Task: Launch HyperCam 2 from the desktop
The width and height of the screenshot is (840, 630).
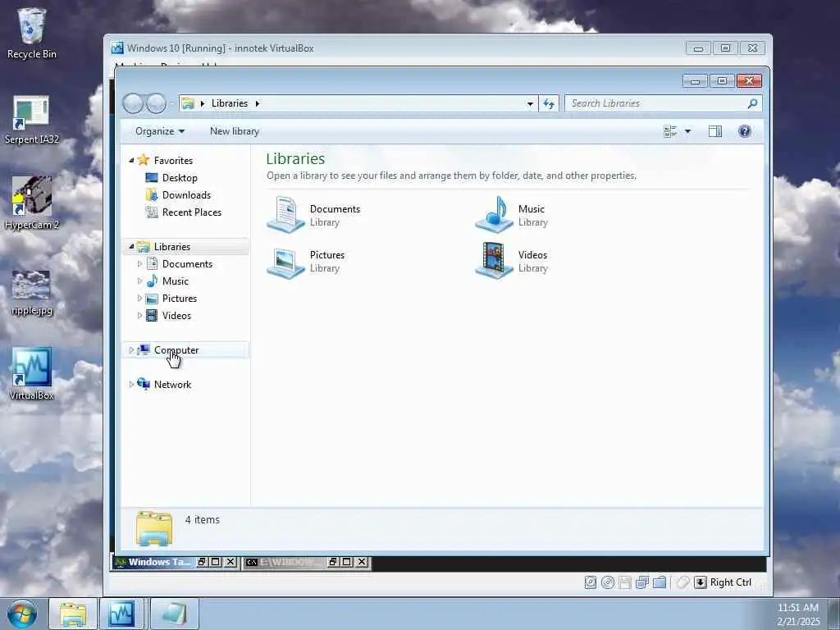Action: click(x=32, y=203)
